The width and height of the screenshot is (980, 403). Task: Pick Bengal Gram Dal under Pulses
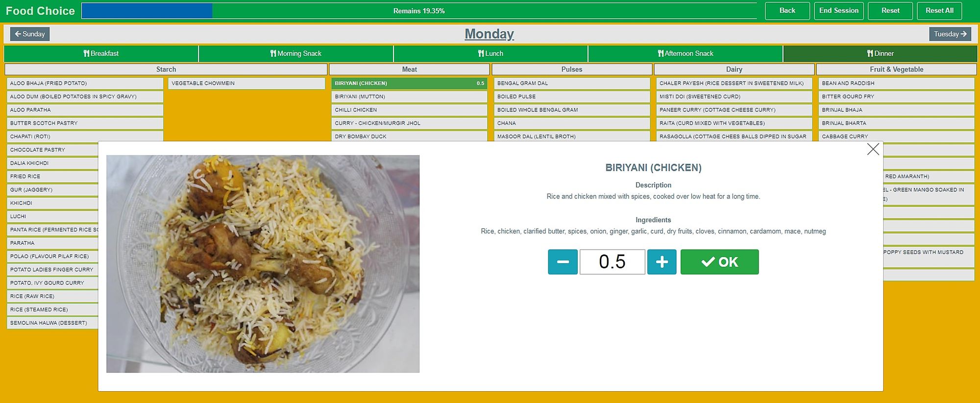pos(571,83)
